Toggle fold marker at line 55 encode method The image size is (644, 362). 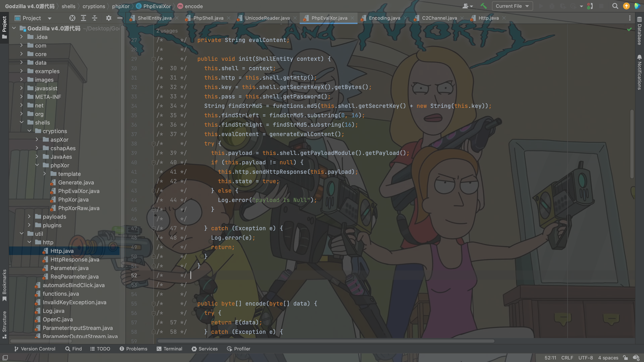(x=154, y=304)
